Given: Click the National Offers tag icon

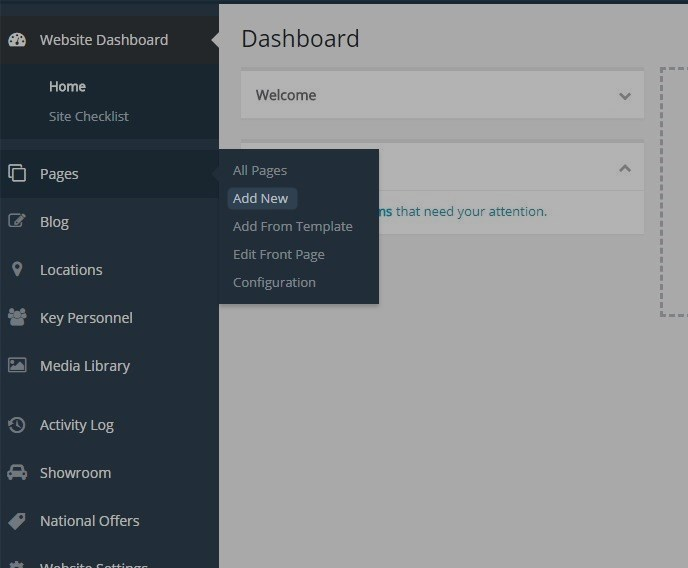Looking at the screenshot, I should (17, 521).
